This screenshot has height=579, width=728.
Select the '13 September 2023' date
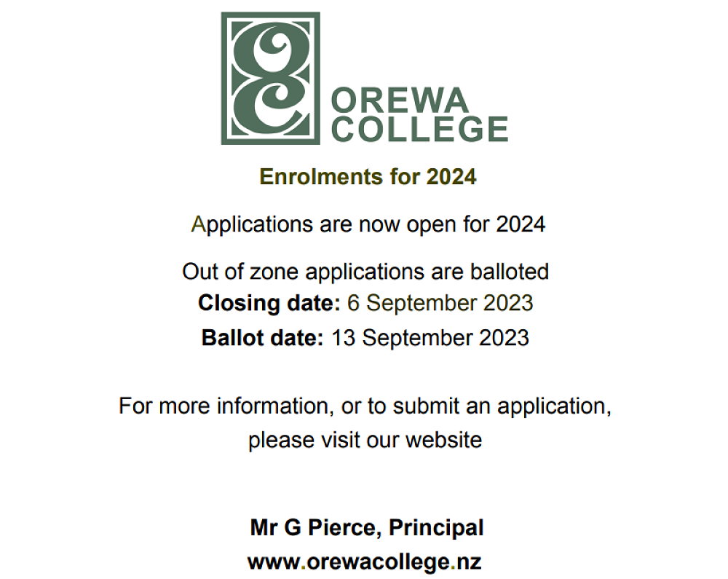pos(430,338)
